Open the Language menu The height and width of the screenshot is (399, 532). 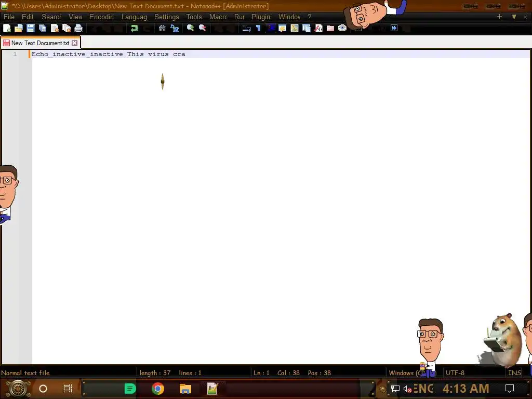(134, 17)
